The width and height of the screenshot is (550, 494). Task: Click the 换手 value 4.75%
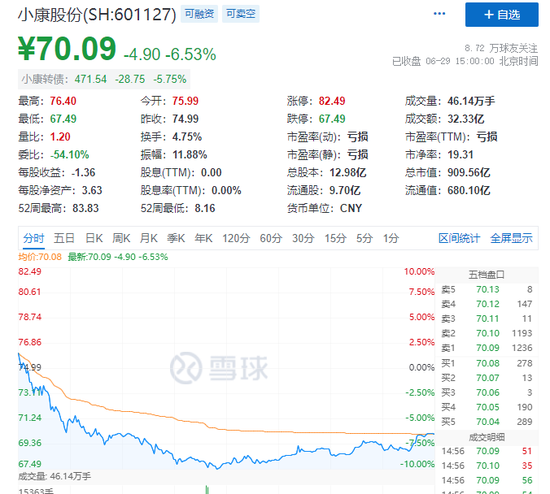pyautogui.click(x=187, y=137)
